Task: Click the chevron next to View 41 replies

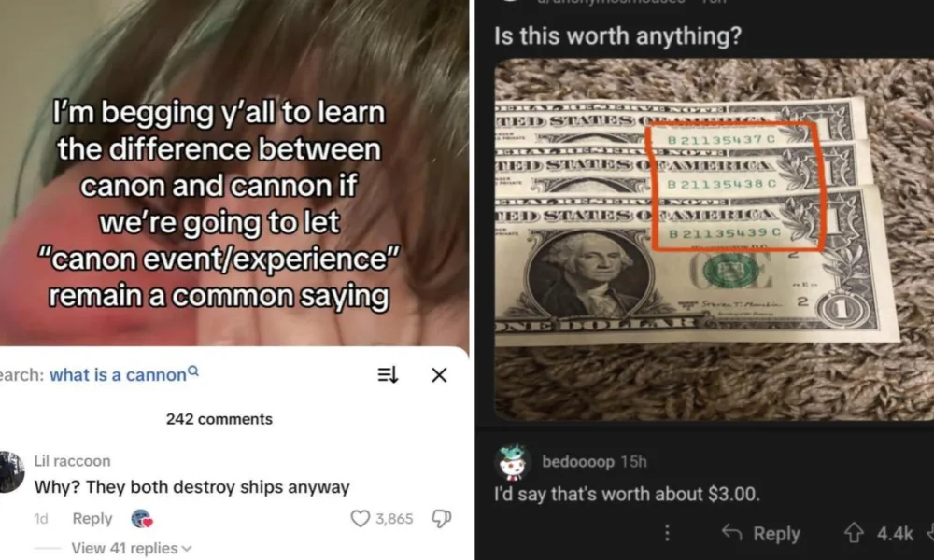Action: tap(187, 548)
